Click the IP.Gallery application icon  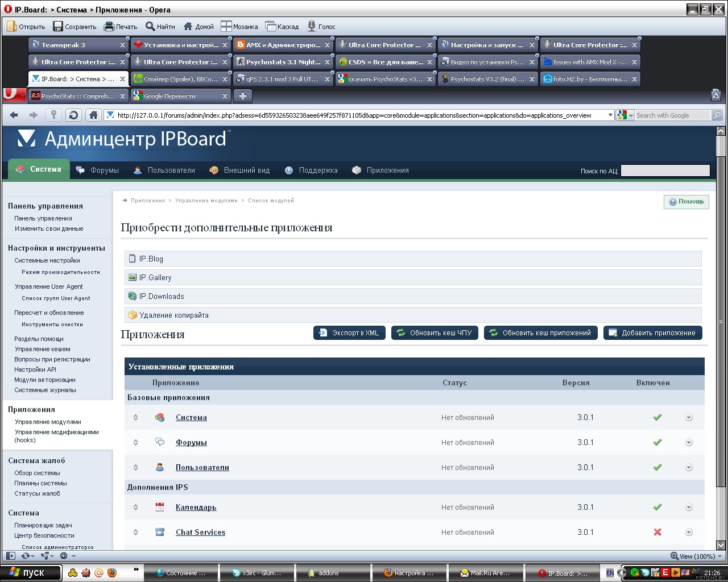pos(133,277)
